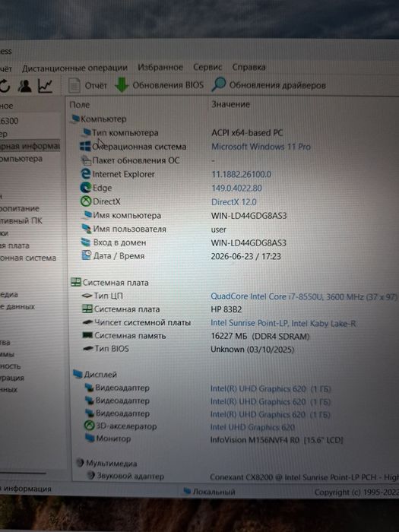Click the Дата / Время clock icon
This screenshot has width=399, height=532.
click(x=87, y=255)
